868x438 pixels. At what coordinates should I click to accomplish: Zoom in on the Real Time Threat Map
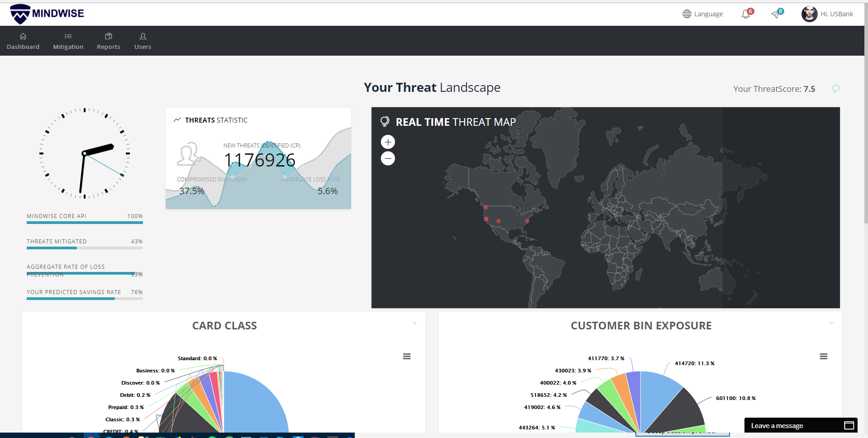388,142
